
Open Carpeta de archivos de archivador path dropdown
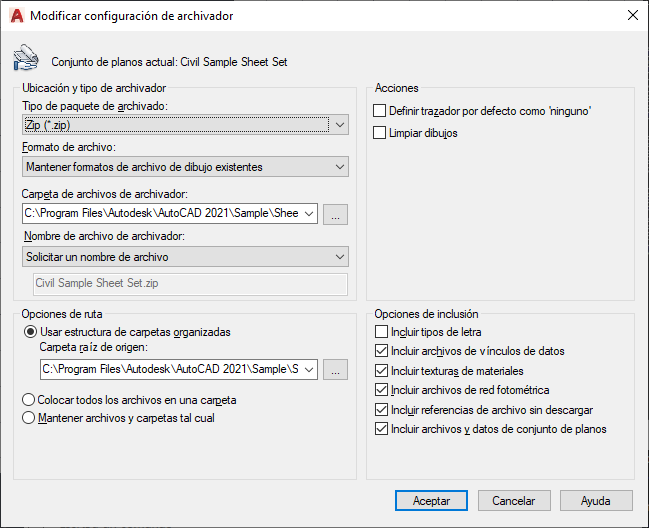pyautogui.click(x=309, y=214)
